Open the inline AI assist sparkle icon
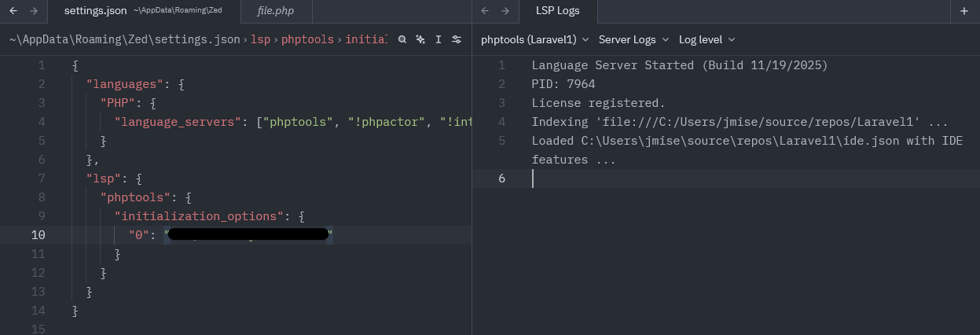Viewport: 980px width, 335px height. (x=420, y=39)
